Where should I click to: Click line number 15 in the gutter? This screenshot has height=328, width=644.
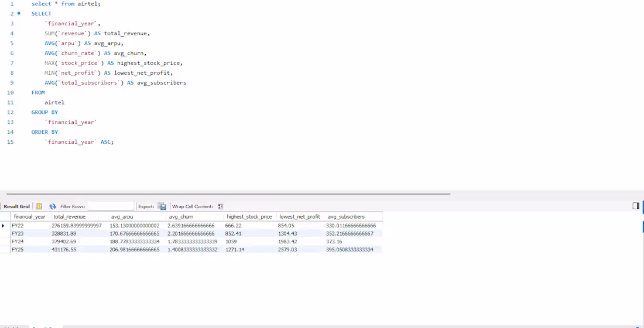(x=11, y=141)
